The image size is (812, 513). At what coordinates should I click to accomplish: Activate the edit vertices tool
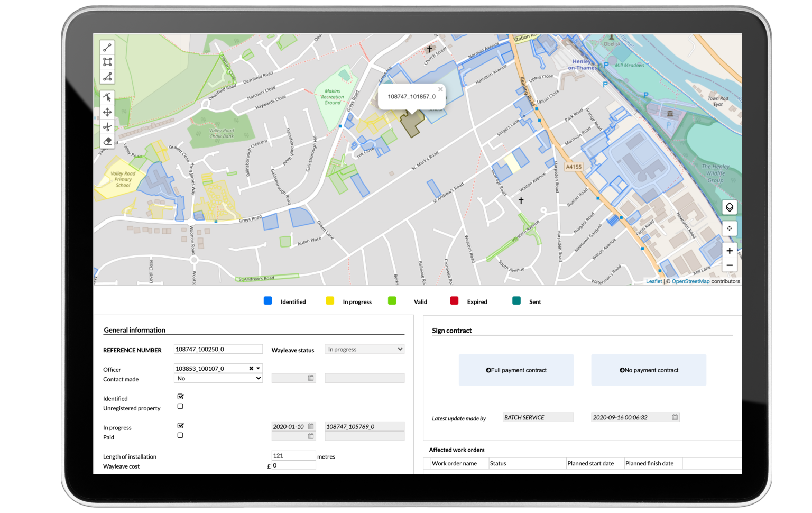107,97
